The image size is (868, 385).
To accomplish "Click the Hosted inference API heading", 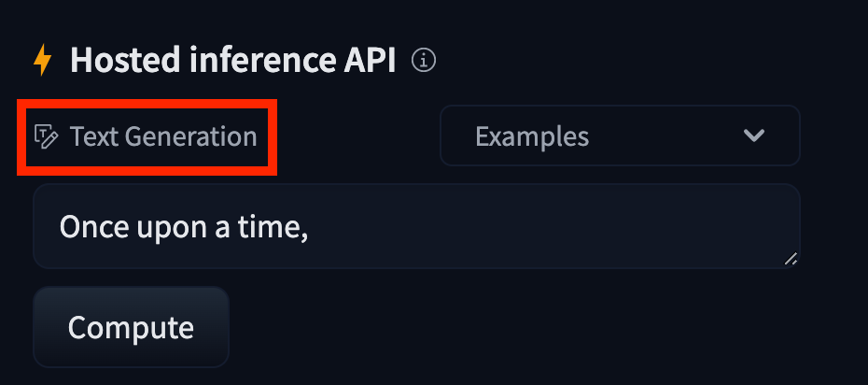I will [x=233, y=61].
